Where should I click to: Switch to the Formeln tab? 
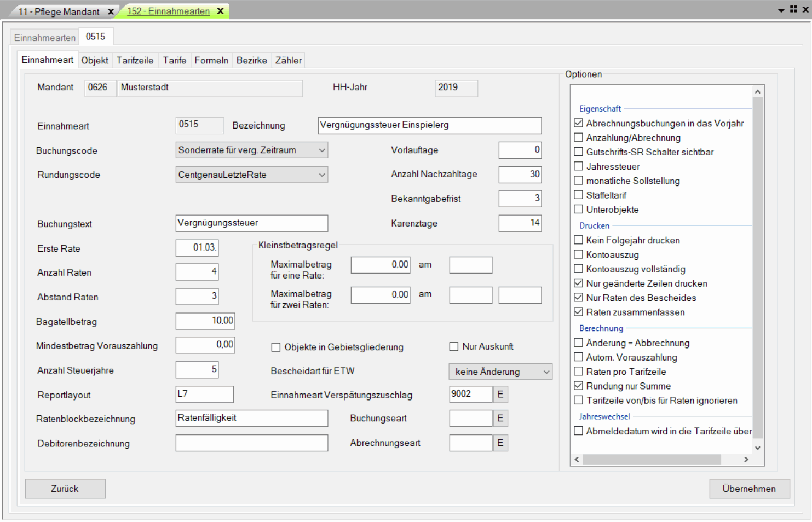pyautogui.click(x=211, y=60)
